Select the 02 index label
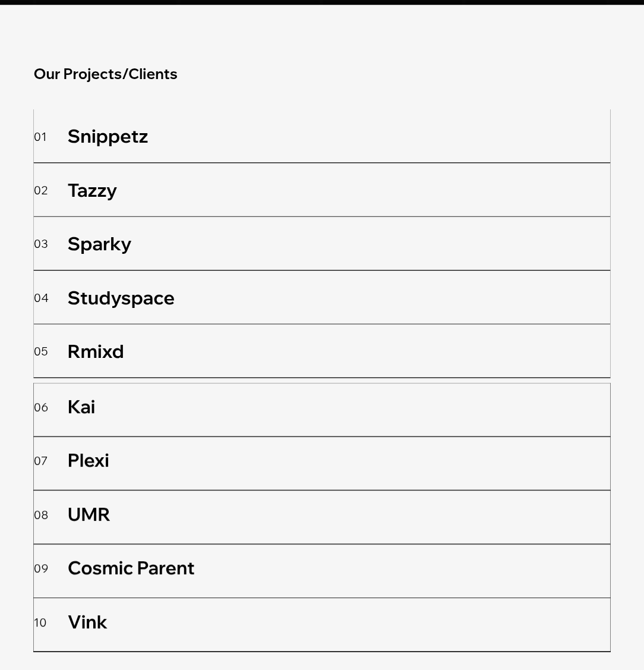 (40, 191)
